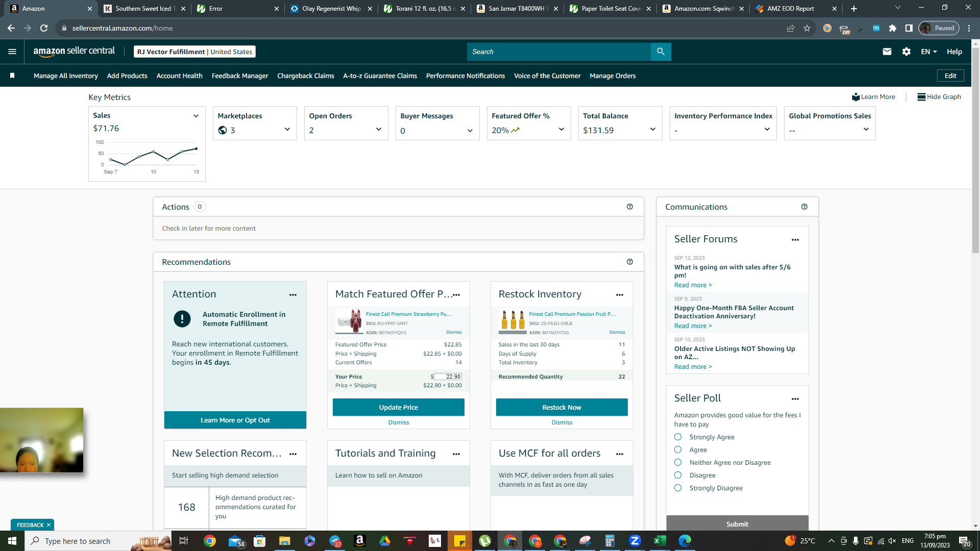980x551 pixels.
Task: Select the Strongly Agree poll option
Action: 678,437
